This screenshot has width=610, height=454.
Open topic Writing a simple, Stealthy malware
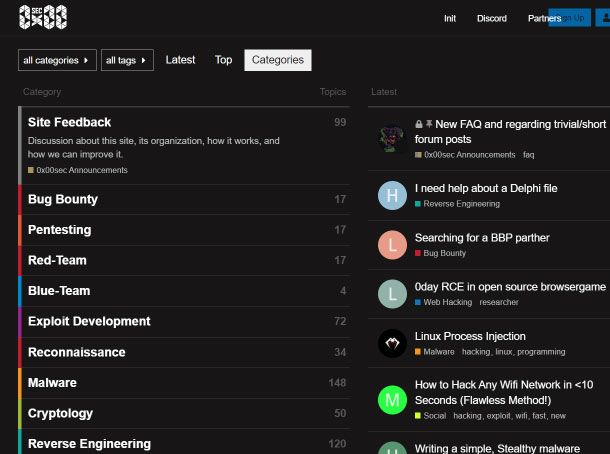tap(497, 448)
